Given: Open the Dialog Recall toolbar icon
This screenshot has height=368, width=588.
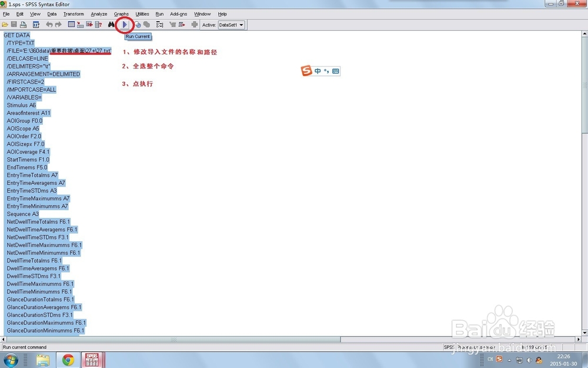Looking at the screenshot, I should pos(36,25).
